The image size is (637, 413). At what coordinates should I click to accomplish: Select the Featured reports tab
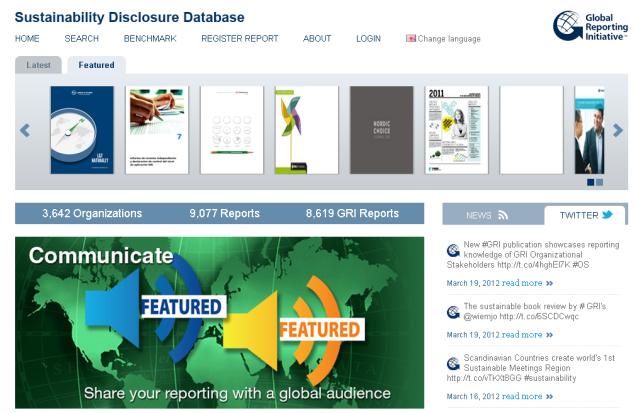click(x=96, y=65)
